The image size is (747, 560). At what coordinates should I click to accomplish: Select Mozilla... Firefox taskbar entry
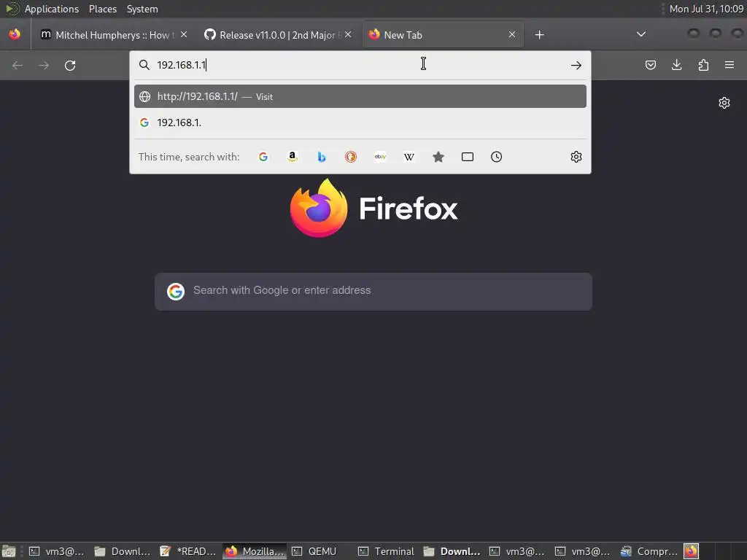click(x=255, y=551)
